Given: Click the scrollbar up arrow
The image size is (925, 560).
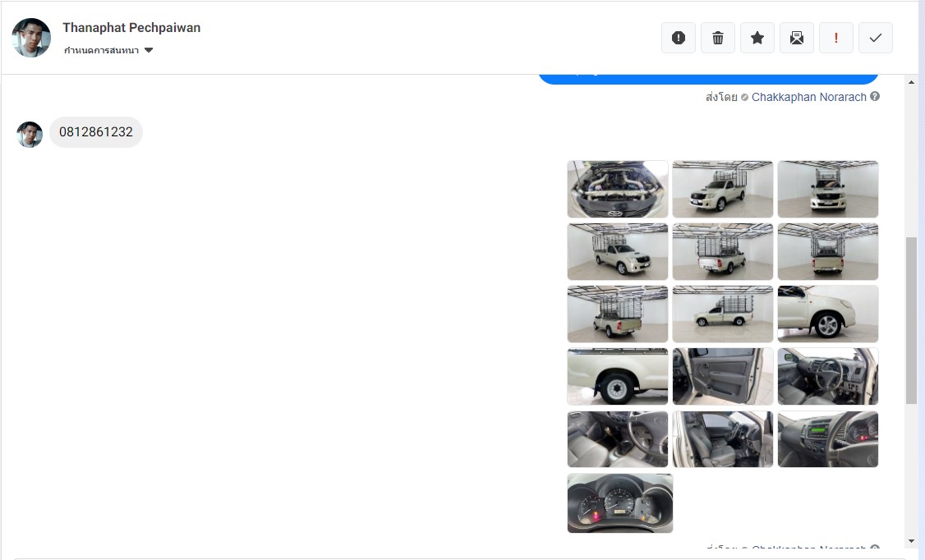Looking at the screenshot, I should click(x=911, y=83).
